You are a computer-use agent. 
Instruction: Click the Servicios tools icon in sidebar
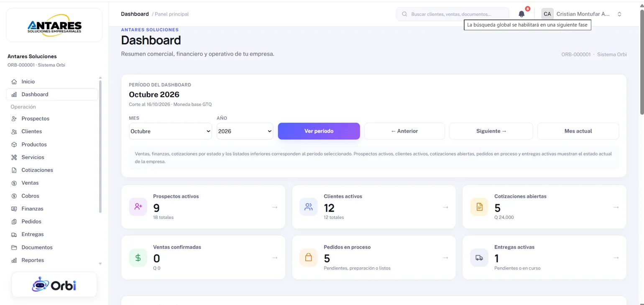coord(14,157)
